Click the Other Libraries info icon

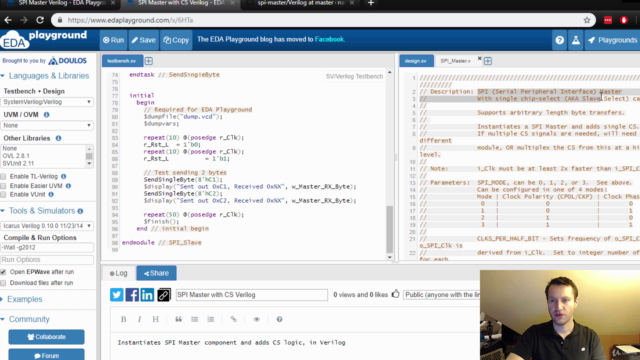click(58, 138)
